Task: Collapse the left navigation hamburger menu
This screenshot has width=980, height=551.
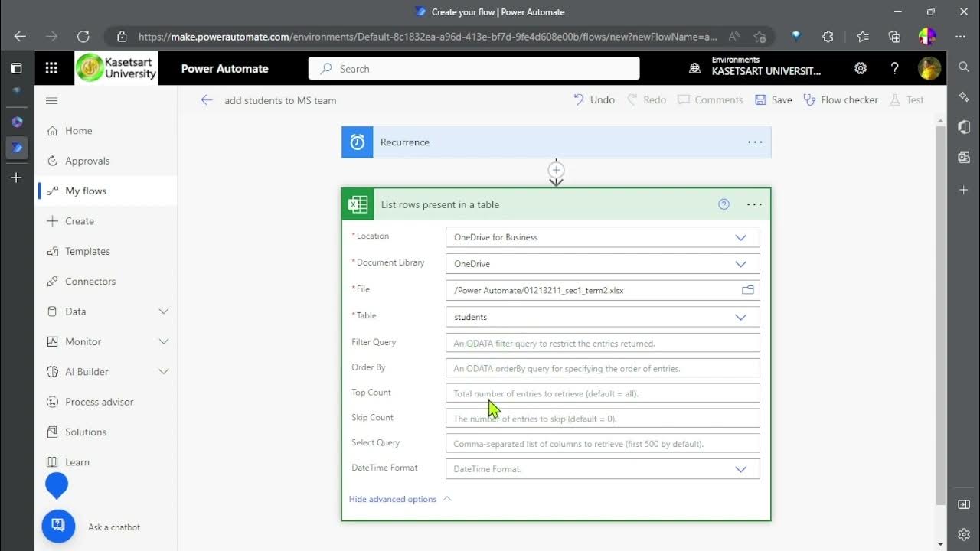Action: click(51, 100)
